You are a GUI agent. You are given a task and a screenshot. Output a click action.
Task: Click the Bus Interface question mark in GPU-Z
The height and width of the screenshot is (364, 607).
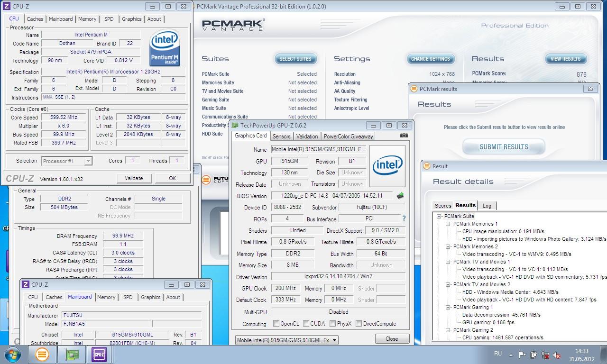click(404, 219)
